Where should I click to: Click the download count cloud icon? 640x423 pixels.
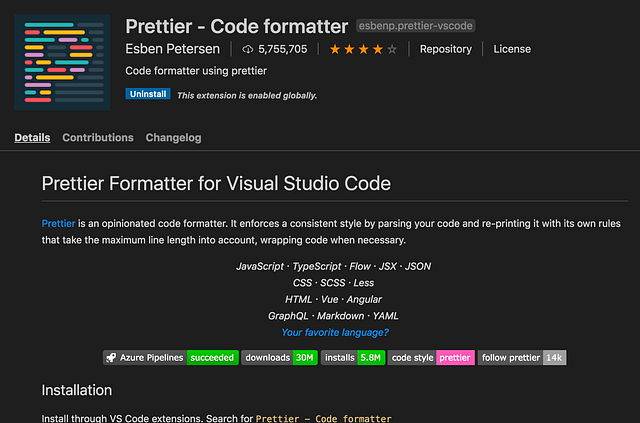[248, 49]
